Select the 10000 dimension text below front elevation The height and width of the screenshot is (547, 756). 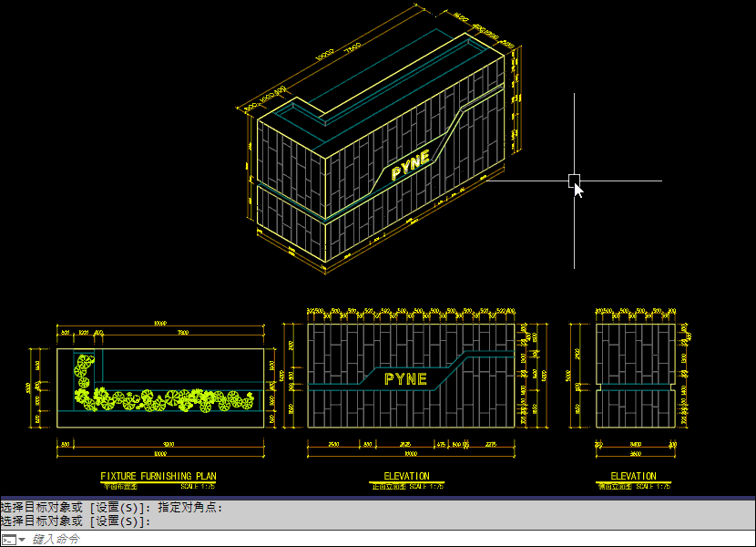coord(410,453)
